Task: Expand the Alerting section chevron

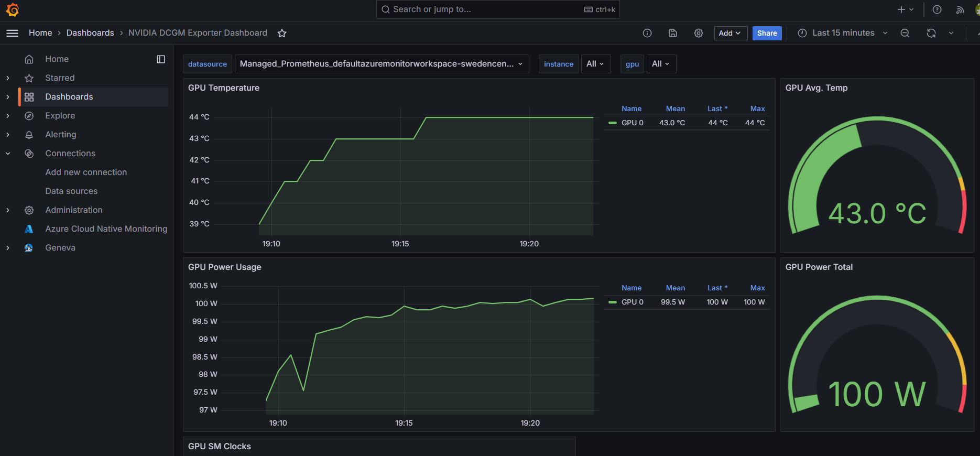Action: click(8, 135)
